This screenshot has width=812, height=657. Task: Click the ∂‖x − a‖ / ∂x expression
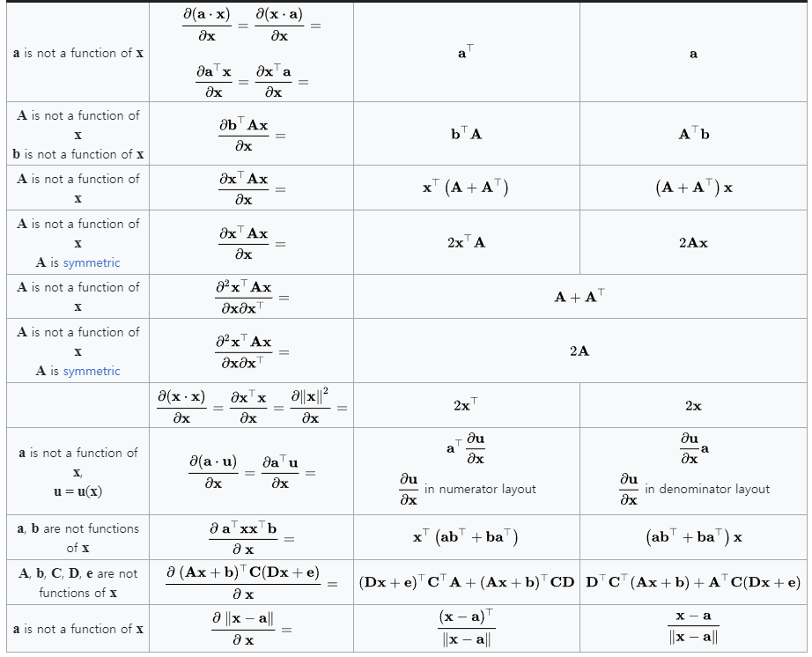click(x=243, y=629)
